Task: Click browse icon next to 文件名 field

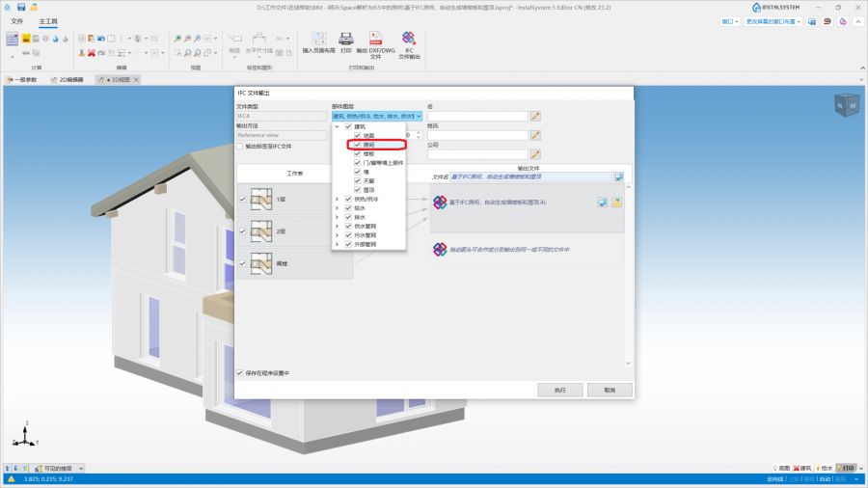Action: click(618, 176)
